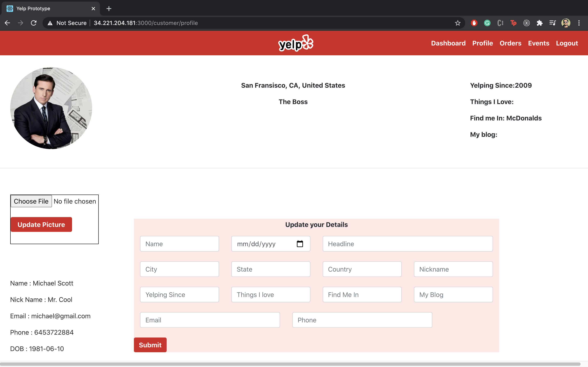Open the browser Extensions puzzle icon
Image resolution: width=588 pixels, height=367 pixels.
pos(539,23)
